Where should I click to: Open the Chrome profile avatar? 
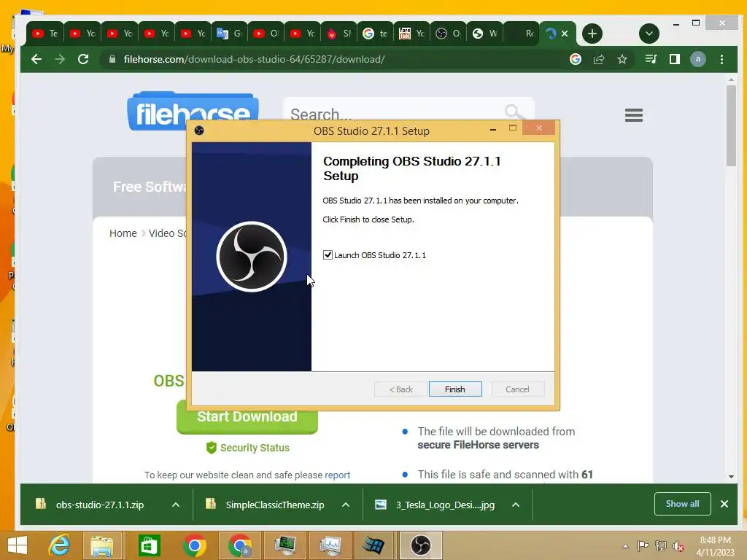tap(698, 59)
